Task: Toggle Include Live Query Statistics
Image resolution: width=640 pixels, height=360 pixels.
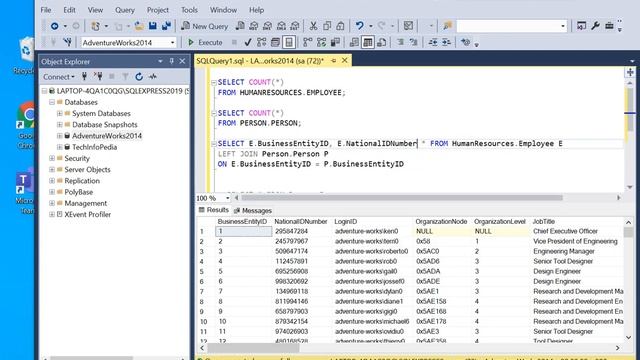Action: pyautogui.click(x=322, y=42)
